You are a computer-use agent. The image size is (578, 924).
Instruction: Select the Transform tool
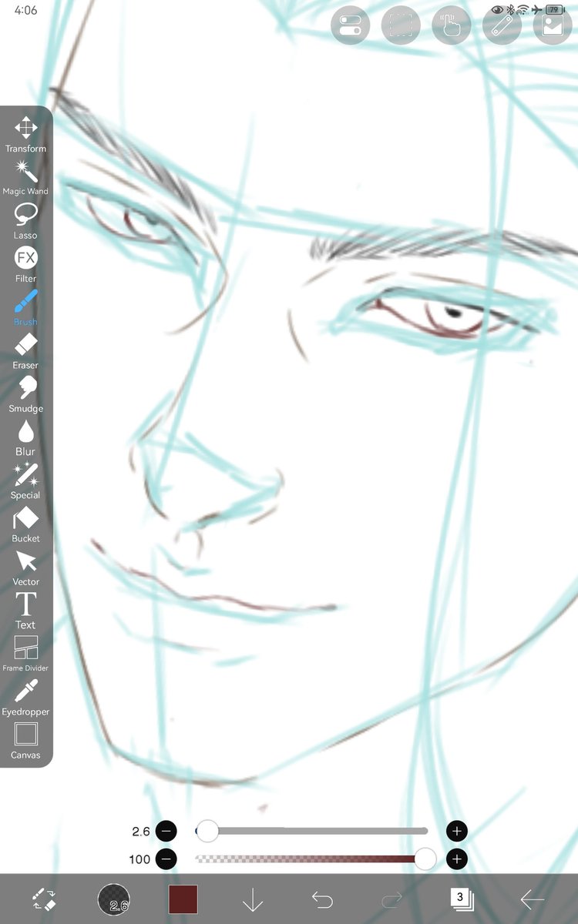coord(25,134)
